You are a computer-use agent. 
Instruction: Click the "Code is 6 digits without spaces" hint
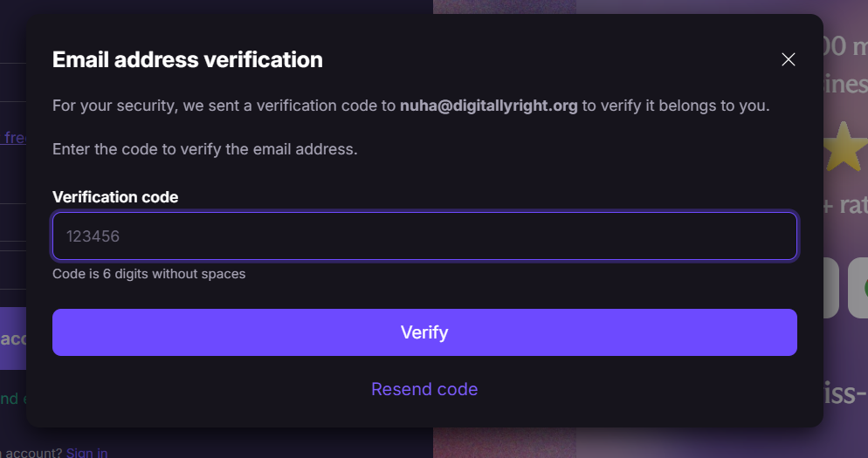(148, 274)
